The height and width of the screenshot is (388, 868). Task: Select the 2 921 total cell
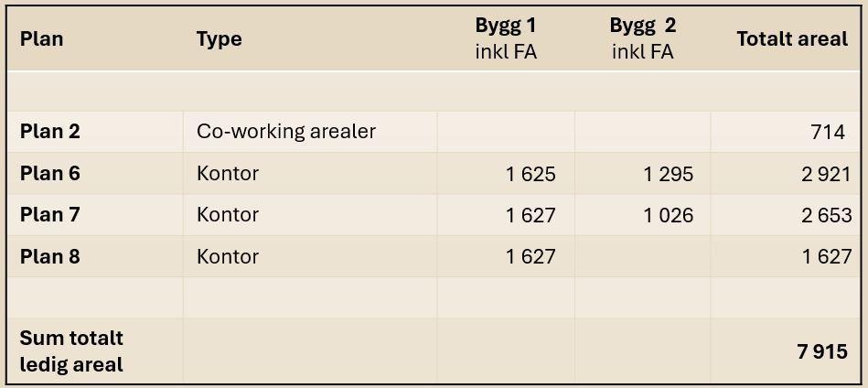tap(826, 175)
